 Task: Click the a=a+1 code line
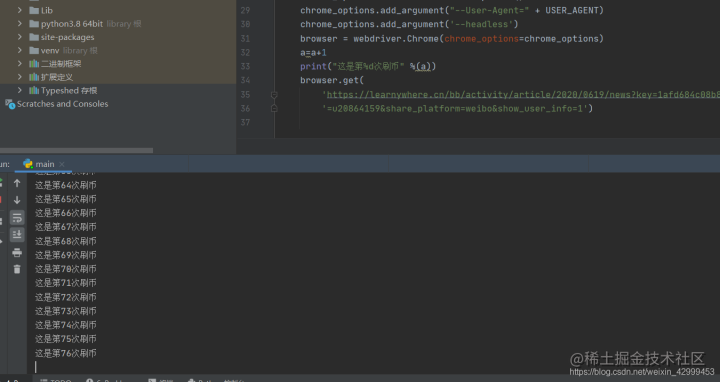pyautogui.click(x=313, y=53)
